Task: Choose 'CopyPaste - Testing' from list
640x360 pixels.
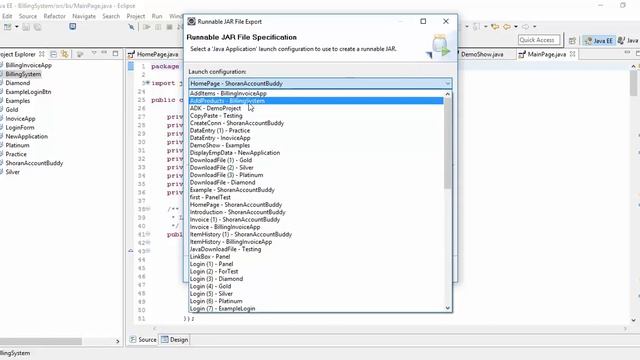Action: click(x=316, y=116)
